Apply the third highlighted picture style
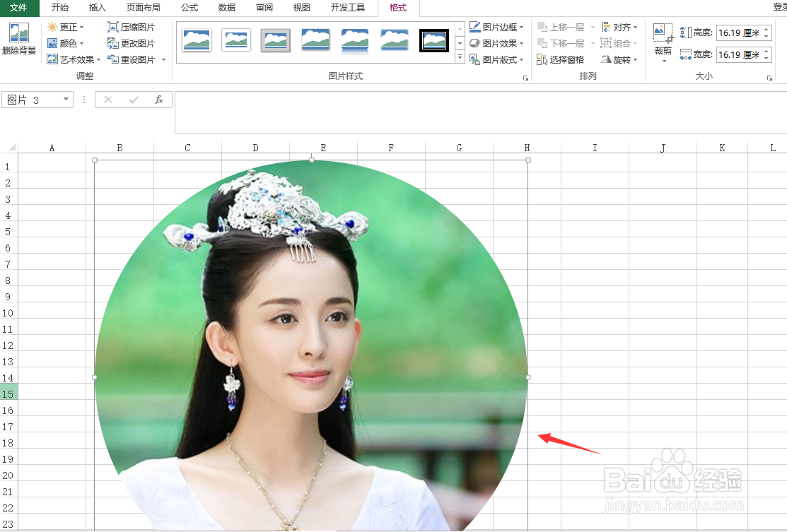Image resolution: width=787 pixels, height=532 pixels. 276,40
